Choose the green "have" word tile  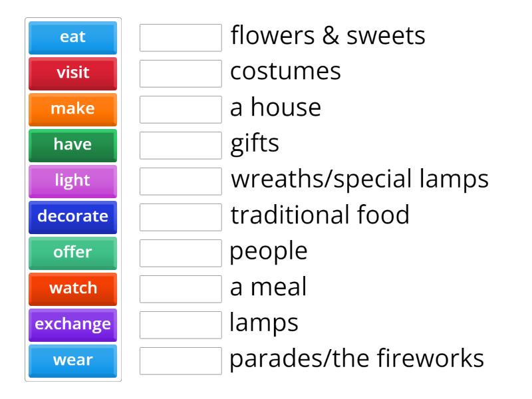click(72, 145)
